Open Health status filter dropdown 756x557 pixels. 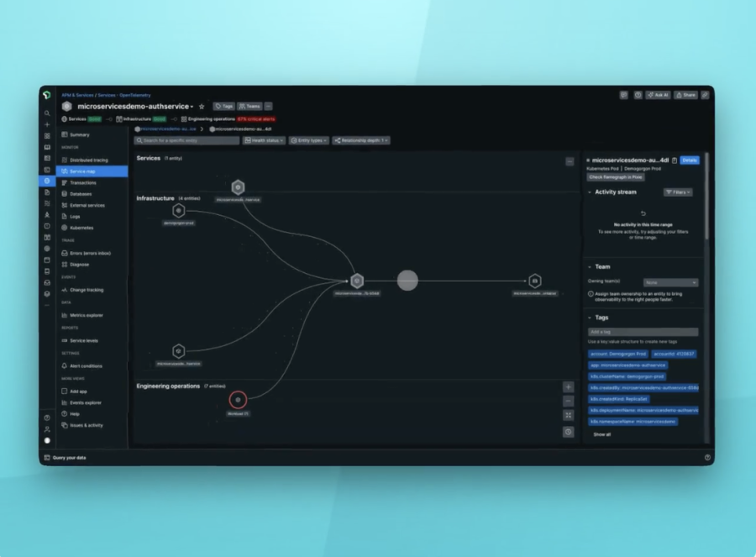pyautogui.click(x=264, y=140)
